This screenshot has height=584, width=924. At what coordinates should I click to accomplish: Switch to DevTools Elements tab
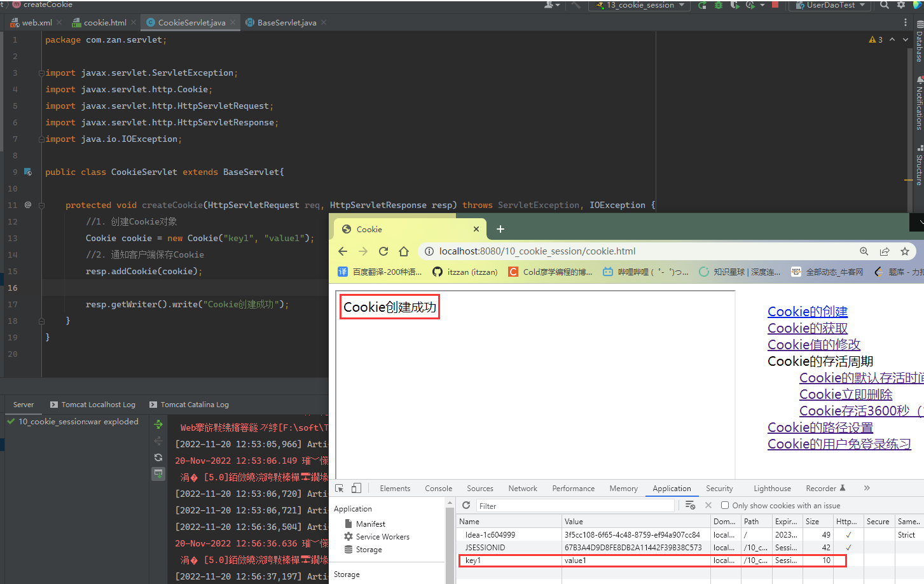click(395, 489)
